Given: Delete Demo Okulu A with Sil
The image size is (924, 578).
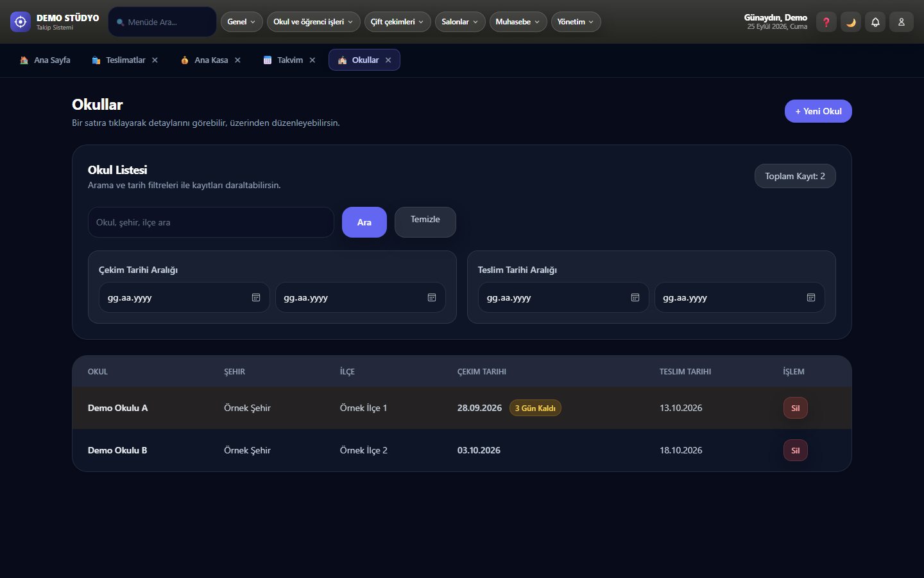Looking at the screenshot, I should [x=796, y=408].
